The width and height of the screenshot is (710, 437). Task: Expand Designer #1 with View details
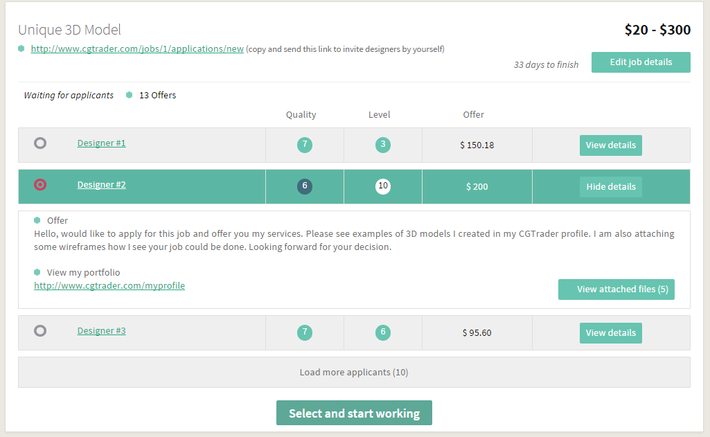pos(610,145)
